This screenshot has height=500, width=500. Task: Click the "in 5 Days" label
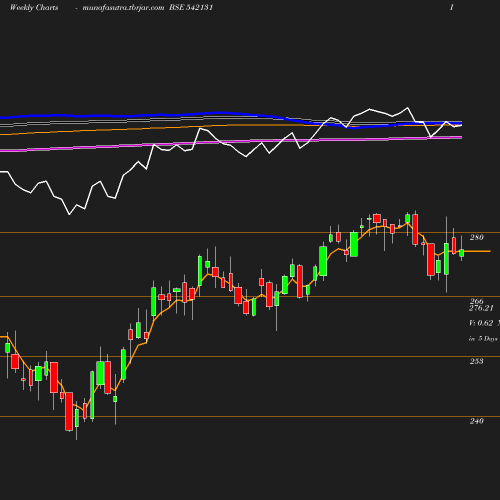point(483,339)
